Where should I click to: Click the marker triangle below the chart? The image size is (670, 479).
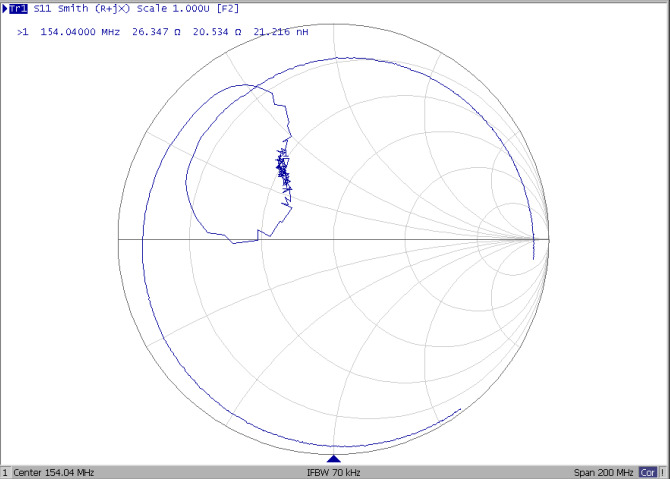click(334, 458)
